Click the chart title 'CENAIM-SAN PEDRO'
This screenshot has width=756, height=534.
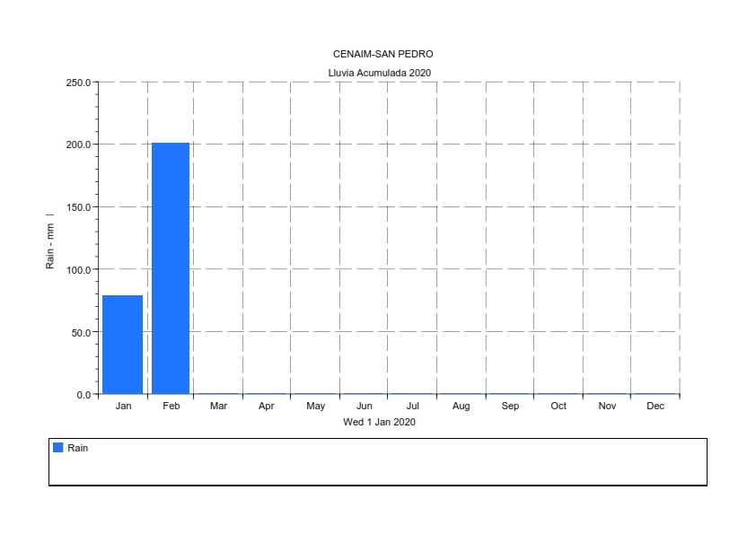tap(382, 54)
